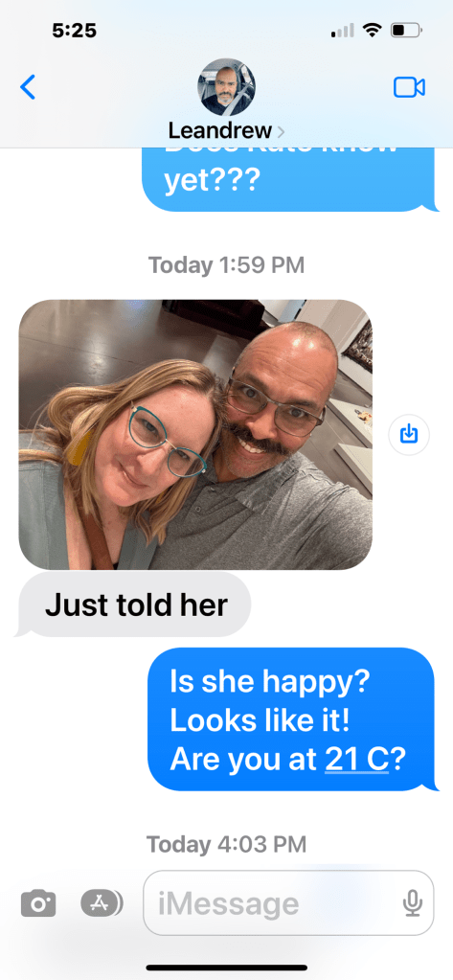
Task: Tap the Leandrew contact avatar
Action: [x=226, y=87]
